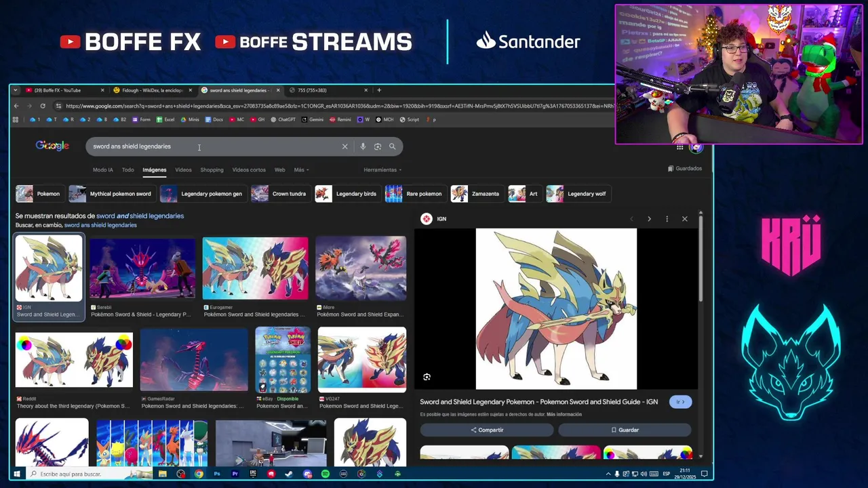Viewport: 868px width, 488px height.
Task: Show hidden system tray icons chevron
Action: tap(608, 474)
